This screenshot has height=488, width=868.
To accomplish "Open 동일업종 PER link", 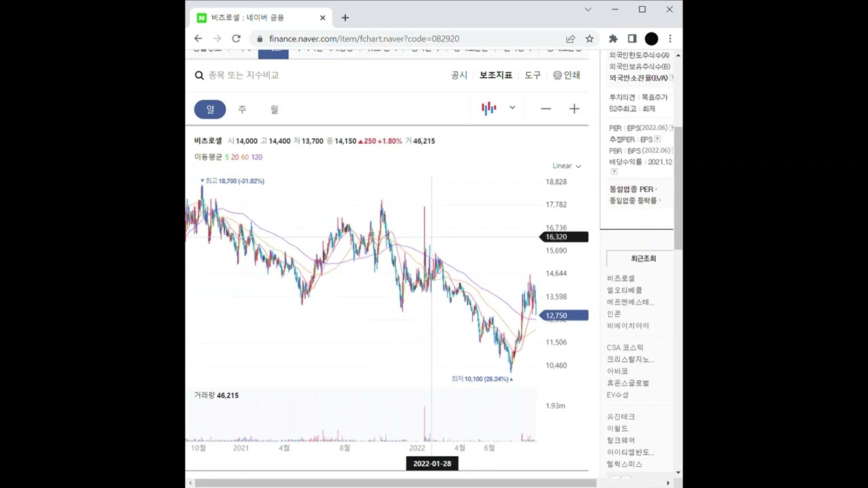I will pyautogui.click(x=631, y=190).
